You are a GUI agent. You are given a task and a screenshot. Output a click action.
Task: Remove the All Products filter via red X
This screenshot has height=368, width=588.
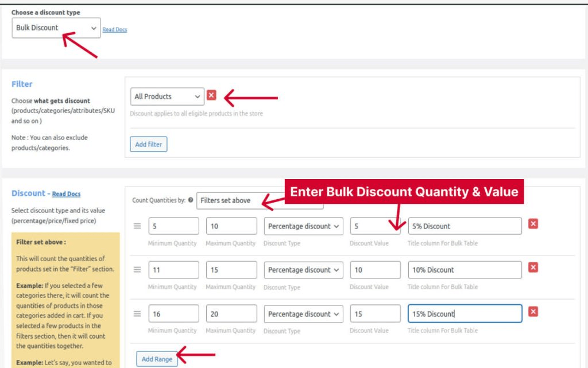click(x=212, y=95)
